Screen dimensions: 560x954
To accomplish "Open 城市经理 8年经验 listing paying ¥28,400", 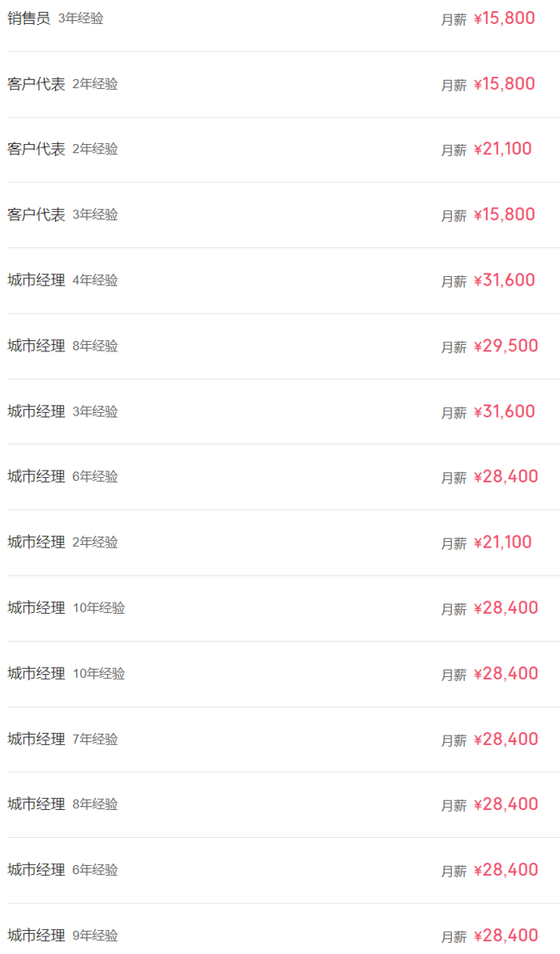I will click(x=37, y=804).
